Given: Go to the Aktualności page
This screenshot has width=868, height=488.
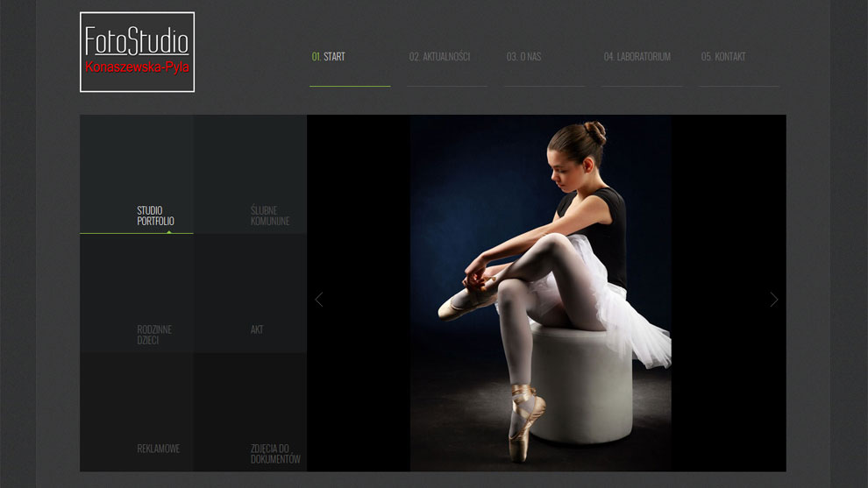Looking at the screenshot, I should (439, 57).
